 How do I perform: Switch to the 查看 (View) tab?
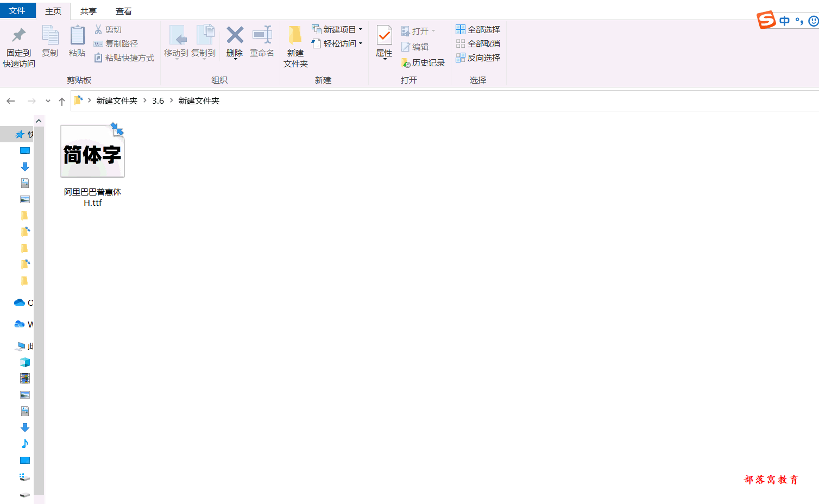click(x=124, y=11)
